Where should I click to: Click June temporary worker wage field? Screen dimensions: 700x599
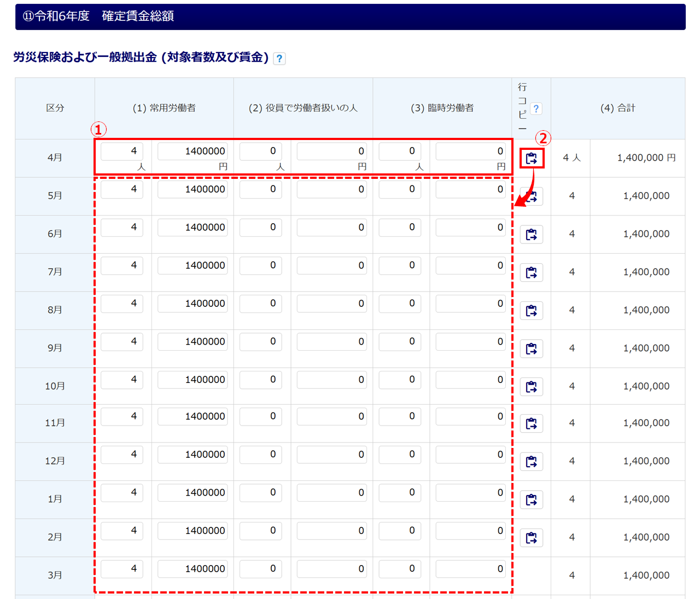coord(470,228)
